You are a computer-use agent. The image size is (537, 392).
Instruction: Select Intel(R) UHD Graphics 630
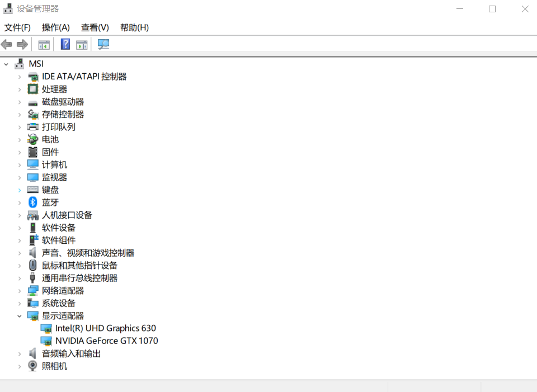(x=105, y=328)
